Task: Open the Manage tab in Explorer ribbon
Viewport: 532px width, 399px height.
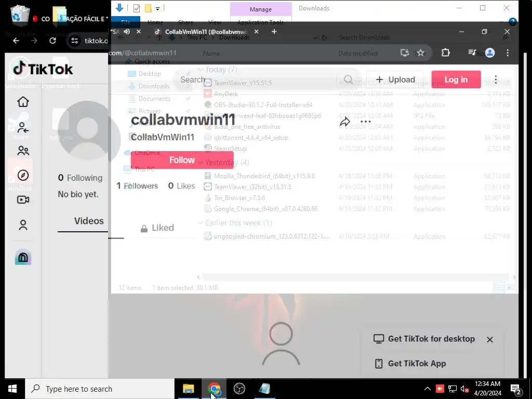Action: 261,9
